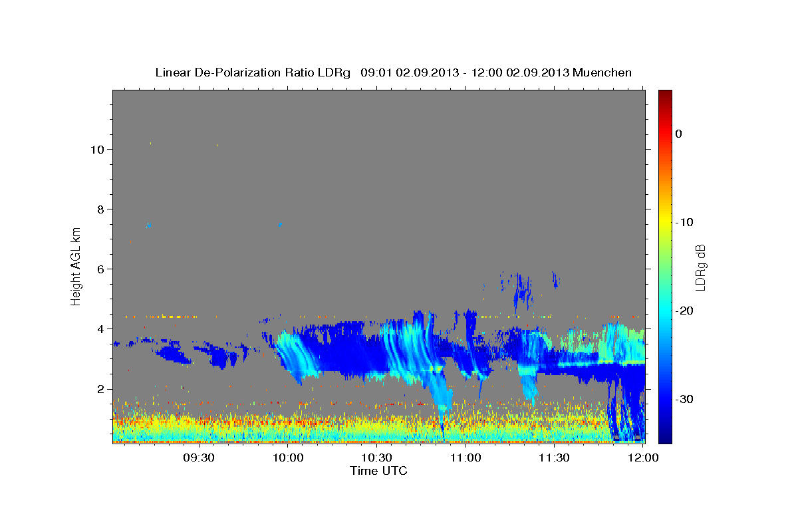The image size is (798, 532).
Task: Select the '11:00' time axis label
Action: click(x=465, y=458)
